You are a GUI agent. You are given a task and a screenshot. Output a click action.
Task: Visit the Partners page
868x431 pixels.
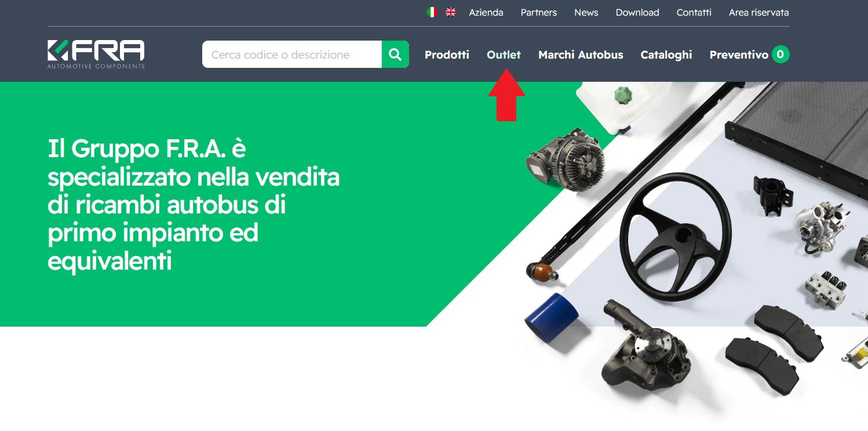click(539, 12)
